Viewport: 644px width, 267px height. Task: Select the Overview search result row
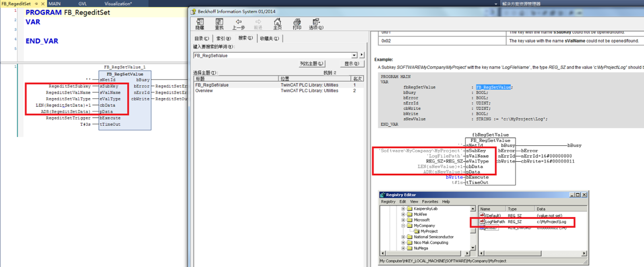(279, 90)
